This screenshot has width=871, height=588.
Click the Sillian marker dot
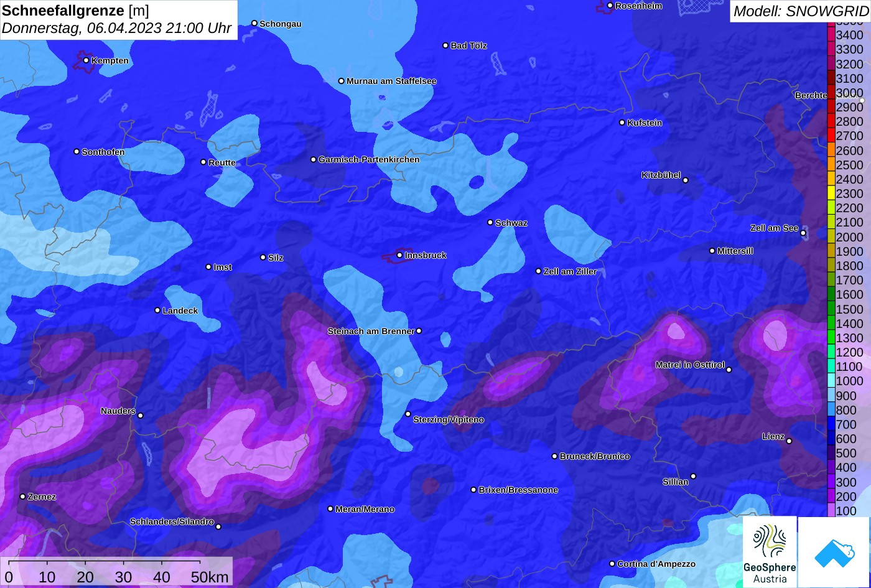point(693,477)
